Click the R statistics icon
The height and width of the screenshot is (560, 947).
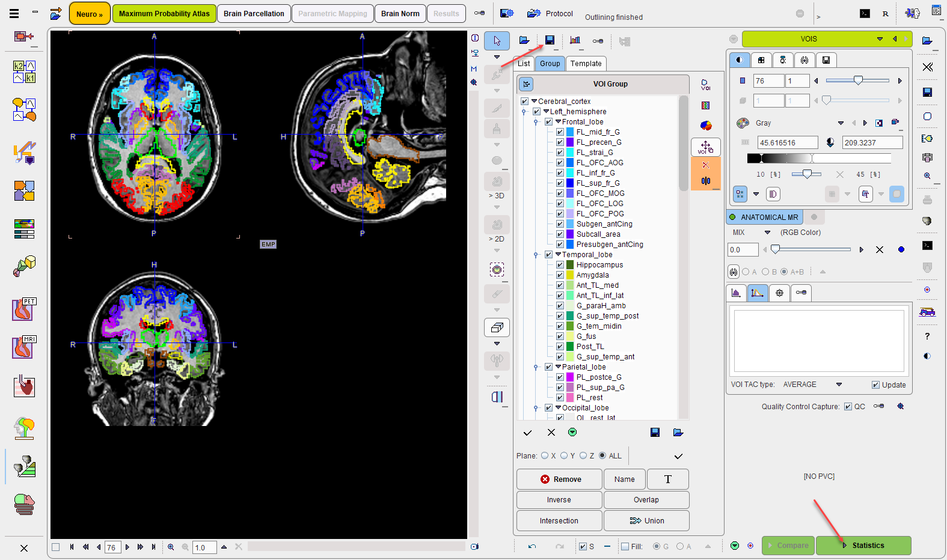(885, 13)
